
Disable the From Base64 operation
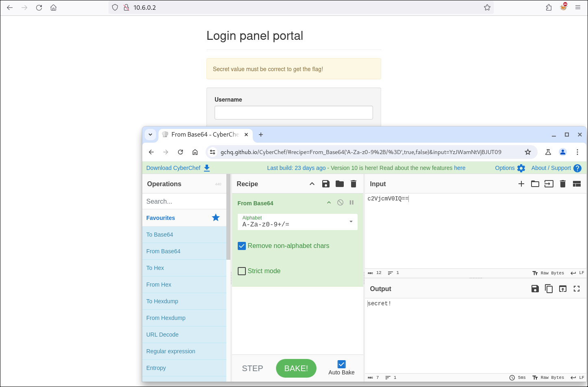(x=341, y=202)
